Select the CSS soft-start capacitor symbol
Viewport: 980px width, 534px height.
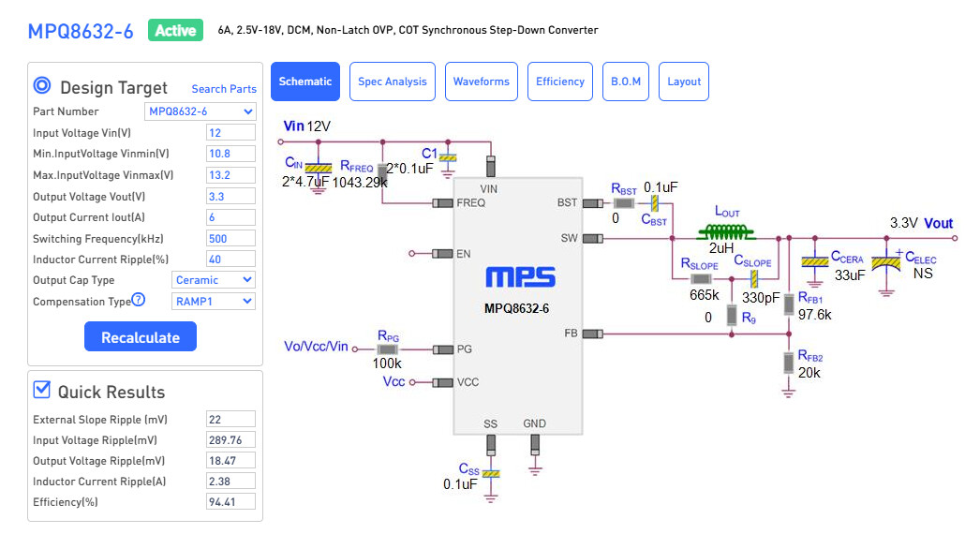point(491,473)
